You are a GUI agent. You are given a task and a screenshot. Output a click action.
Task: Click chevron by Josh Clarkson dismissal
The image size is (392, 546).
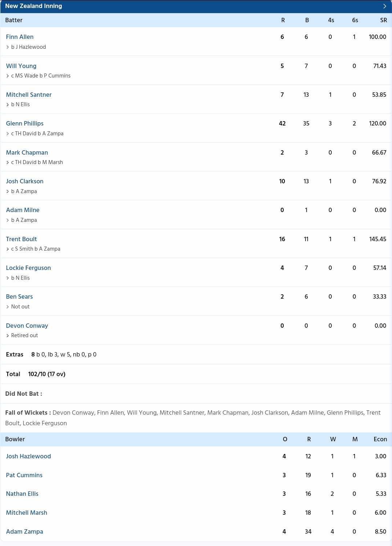point(8,191)
